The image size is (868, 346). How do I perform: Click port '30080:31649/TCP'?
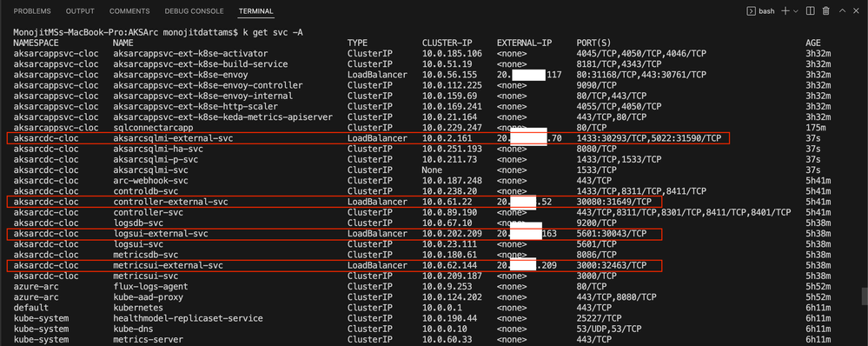click(x=614, y=202)
